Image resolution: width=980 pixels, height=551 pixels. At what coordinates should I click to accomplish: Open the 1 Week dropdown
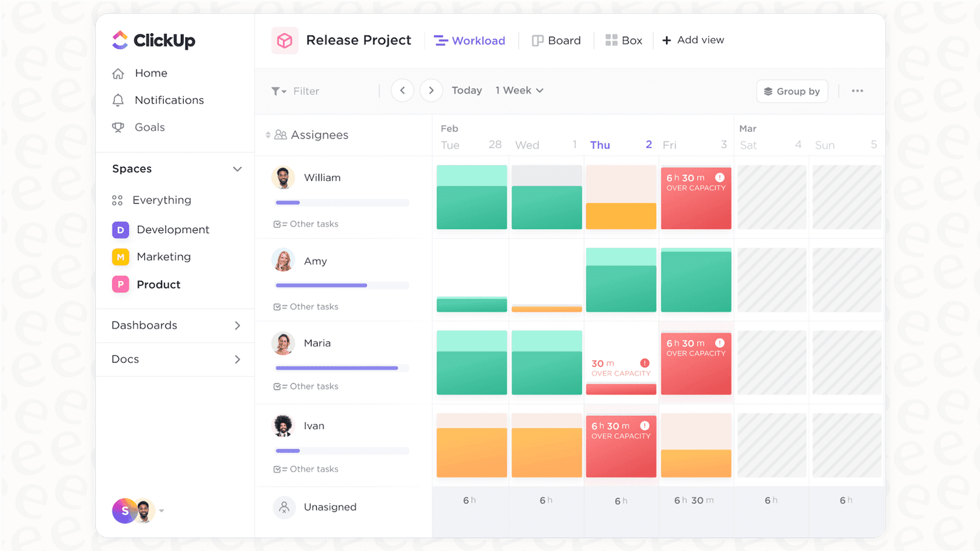(518, 90)
